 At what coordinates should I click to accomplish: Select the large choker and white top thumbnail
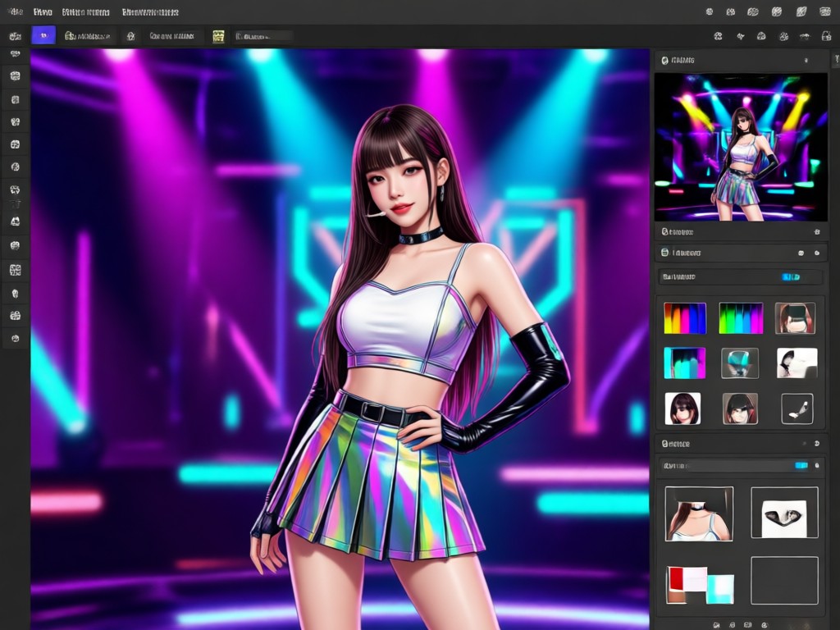tap(699, 514)
